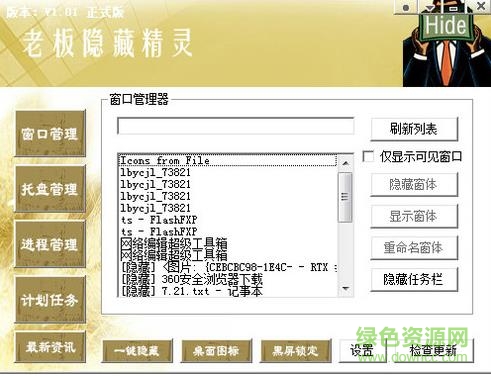The height and width of the screenshot is (376, 491).
Task: Open 最新资讯 section
Action: (50, 347)
